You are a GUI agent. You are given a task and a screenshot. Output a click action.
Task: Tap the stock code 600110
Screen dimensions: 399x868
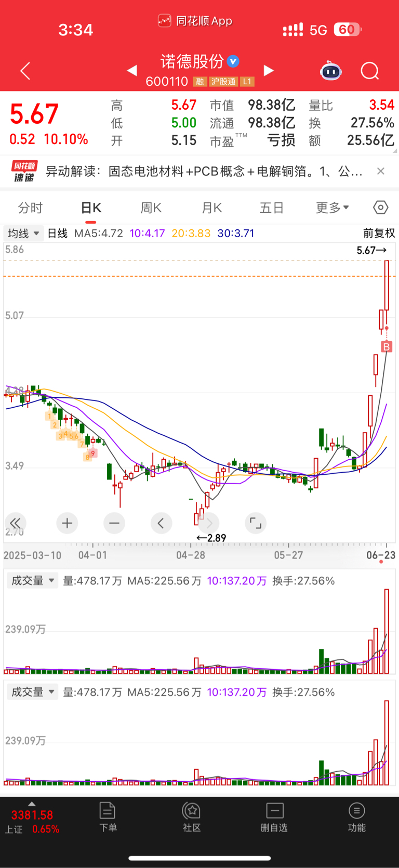(x=167, y=82)
